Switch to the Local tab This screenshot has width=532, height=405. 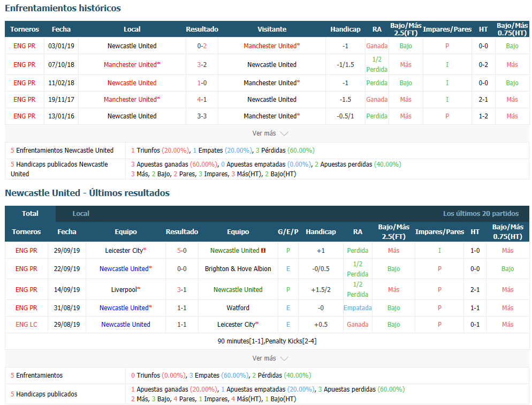pyautogui.click(x=81, y=214)
